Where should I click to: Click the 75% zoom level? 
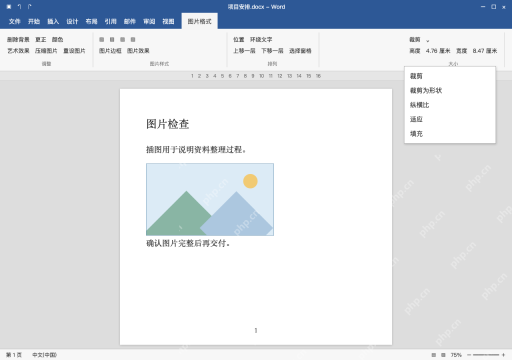(x=456, y=355)
